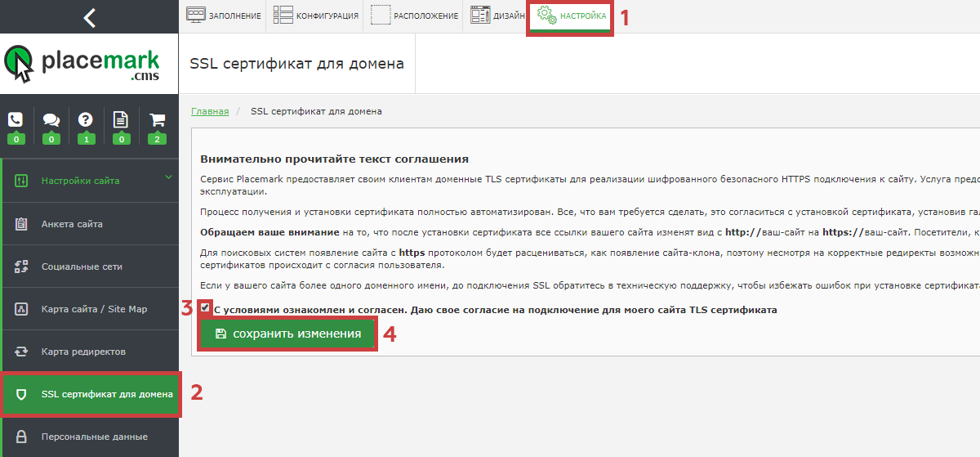Click the page title SSL сертификат для домена
The width and height of the screenshot is (980, 457).
pyautogui.click(x=296, y=64)
